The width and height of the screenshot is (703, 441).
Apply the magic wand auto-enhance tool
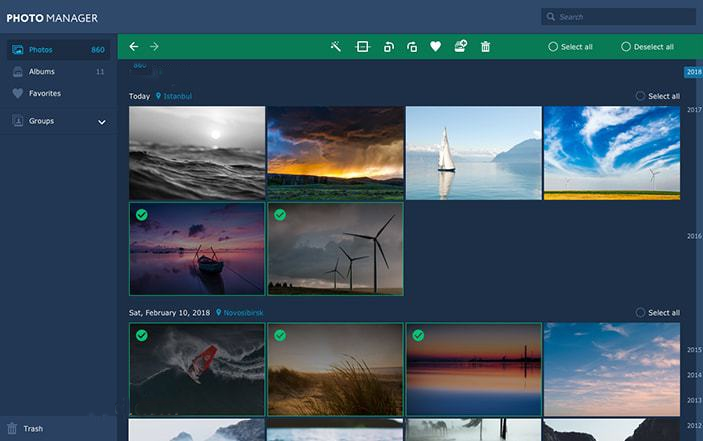pos(335,46)
